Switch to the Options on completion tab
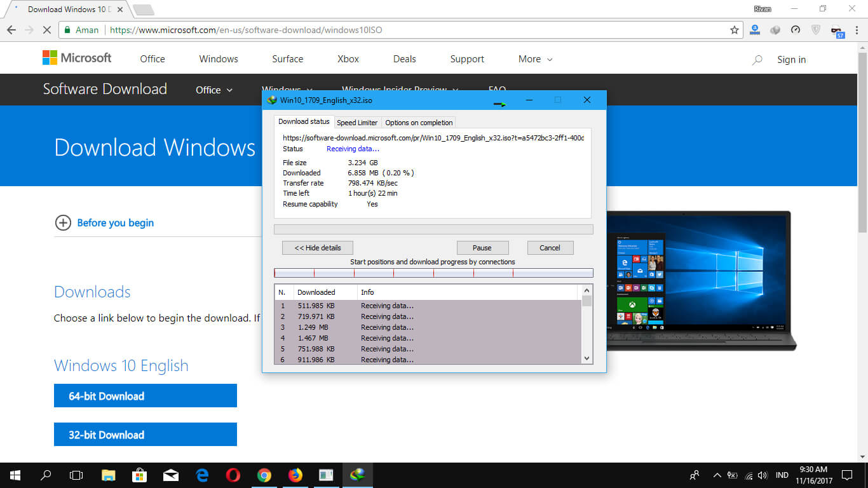 coord(419,123)
